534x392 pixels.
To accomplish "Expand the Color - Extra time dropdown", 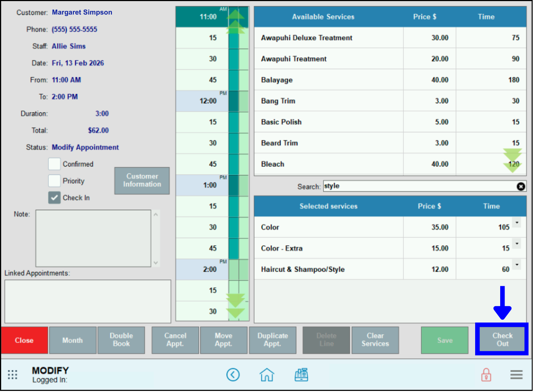I will click(x=517, y=244).
